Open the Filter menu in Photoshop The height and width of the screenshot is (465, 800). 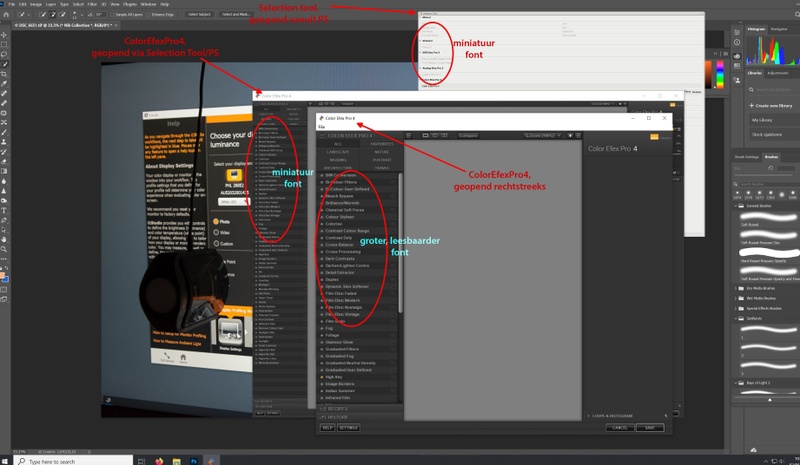click(x=92, y=4)
